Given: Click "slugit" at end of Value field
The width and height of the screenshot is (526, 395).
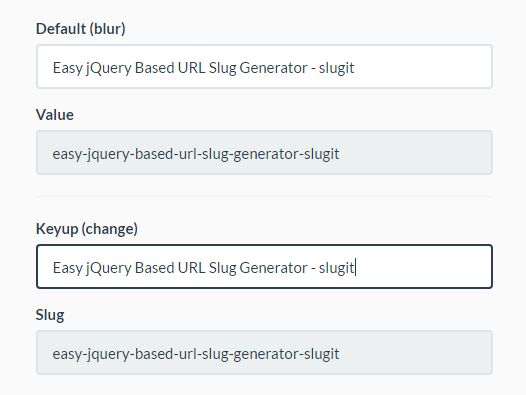Looking at the screenshot, I should (x=322, y=154).
